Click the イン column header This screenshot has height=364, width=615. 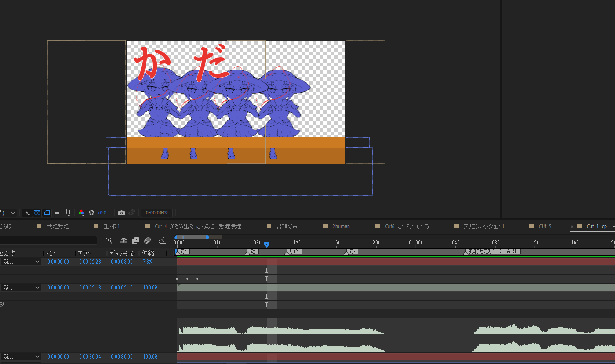pyautogui.click(x=51, y=253)
